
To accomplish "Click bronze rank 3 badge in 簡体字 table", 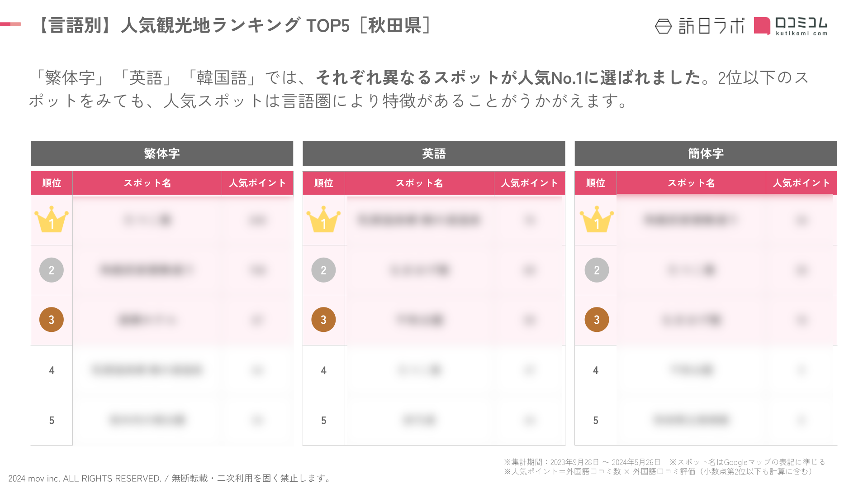I will point(597,320).
